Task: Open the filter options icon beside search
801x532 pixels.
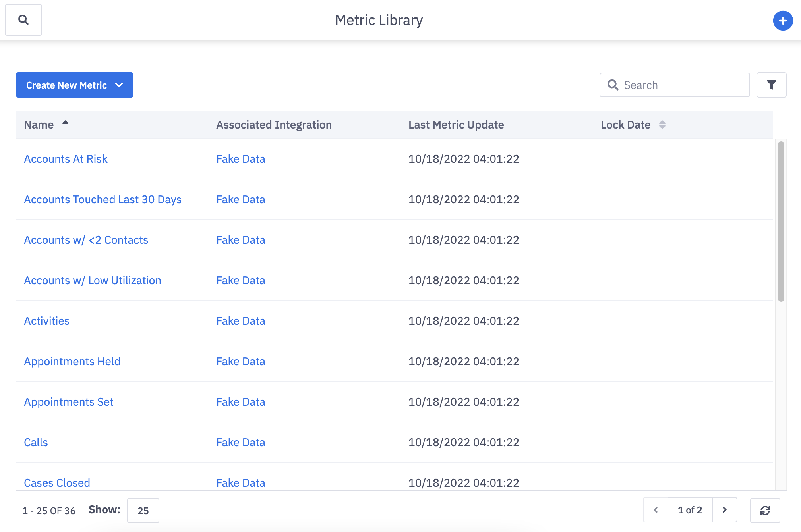Action: pyautogui.click(x=771, y=85)
